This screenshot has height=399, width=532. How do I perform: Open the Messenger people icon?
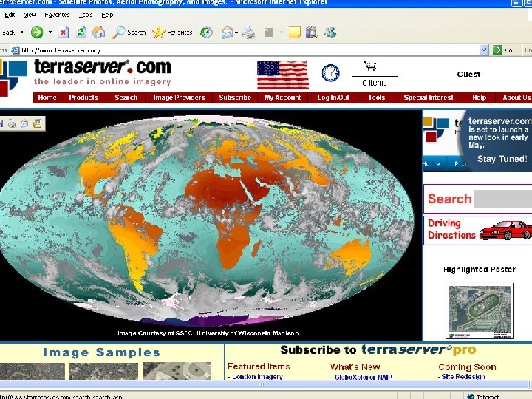point(330,33)
